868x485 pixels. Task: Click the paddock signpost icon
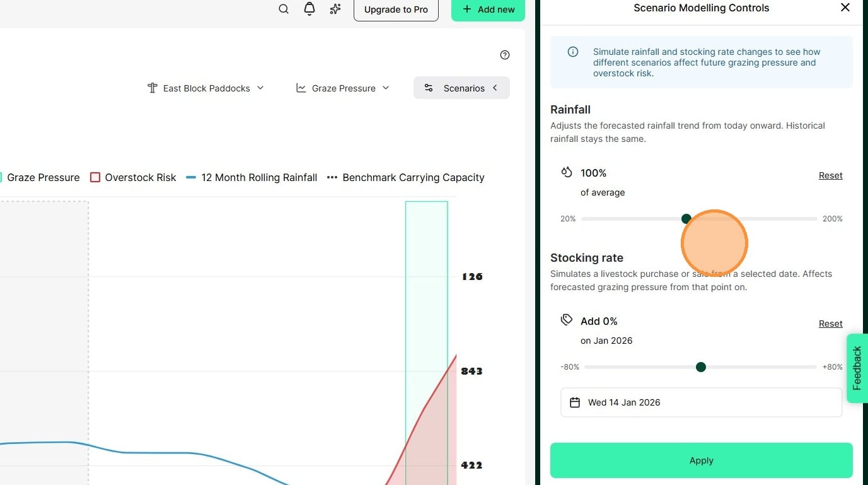pyautogui.click(x=152, y=88)
